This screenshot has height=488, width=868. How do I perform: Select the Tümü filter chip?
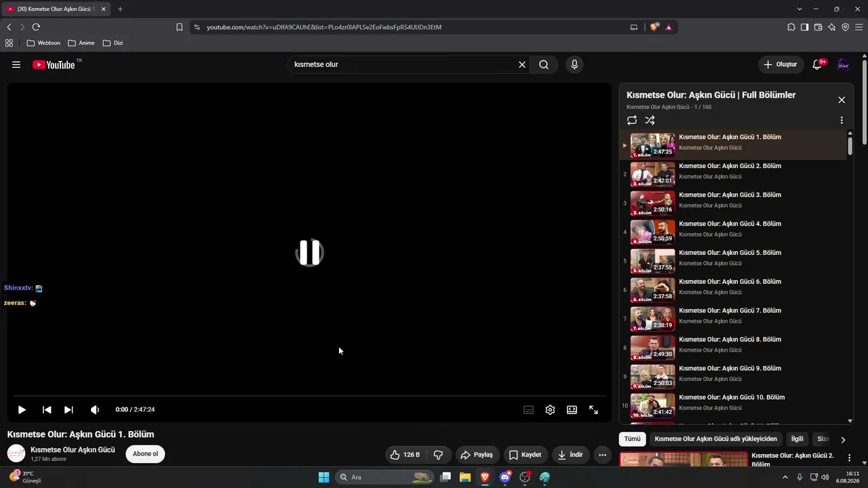pos(632,439)
